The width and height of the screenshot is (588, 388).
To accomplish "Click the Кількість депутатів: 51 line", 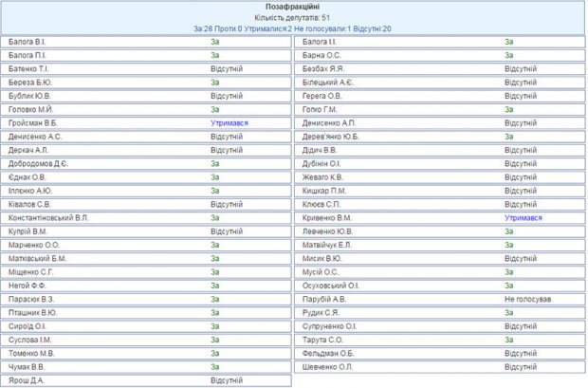I will 293,18.
